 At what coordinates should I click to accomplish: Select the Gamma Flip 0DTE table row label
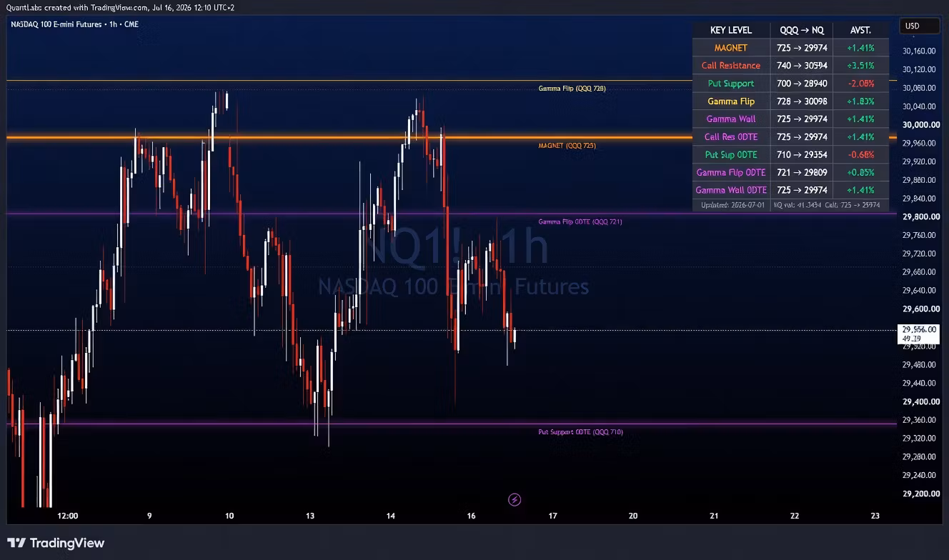tap(730, 172)
